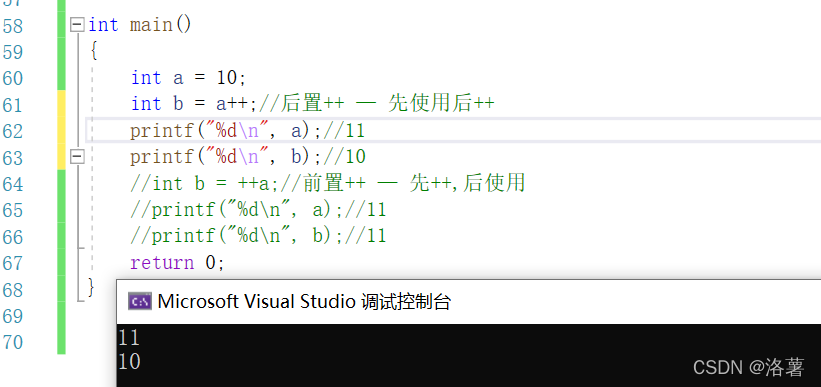Viewport: 821px width, 387px height.
Task: Click the statement 'int b = a++;'
Action: click(194, 104)
